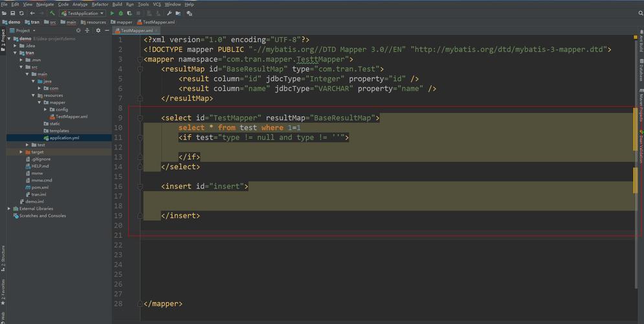
Task: Open the File menu
Action: coord(4,4)
